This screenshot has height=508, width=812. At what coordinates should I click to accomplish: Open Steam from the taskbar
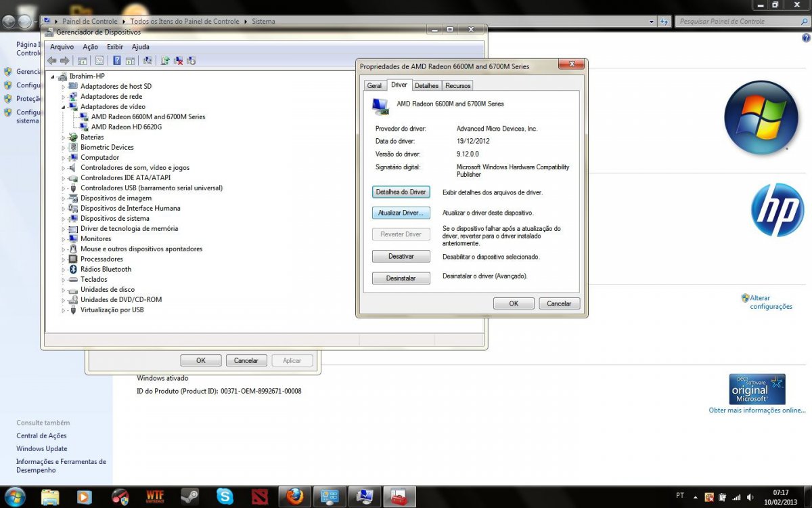(189, 496)
